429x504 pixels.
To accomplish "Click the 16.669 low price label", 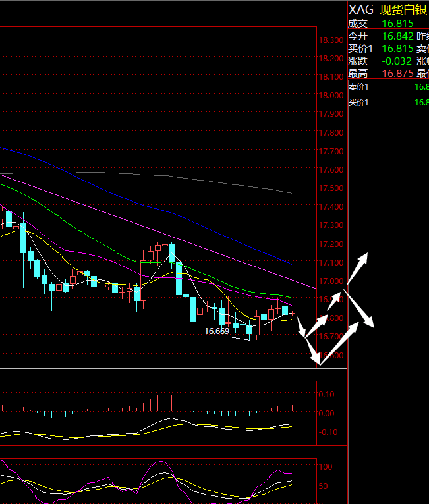I will coord(217,331).
